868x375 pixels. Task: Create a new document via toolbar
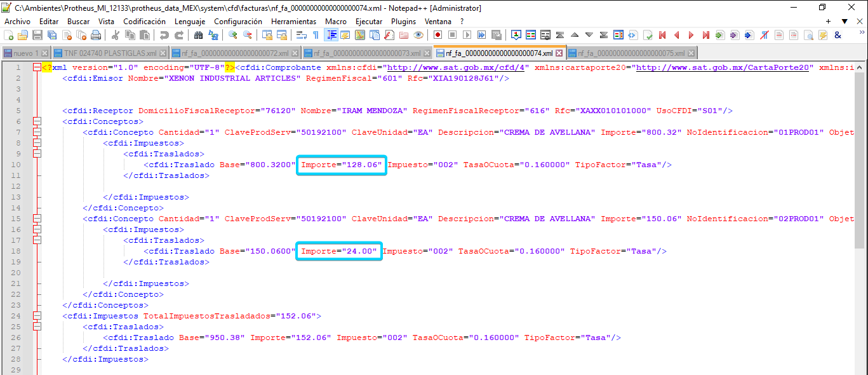click(8, 35)
